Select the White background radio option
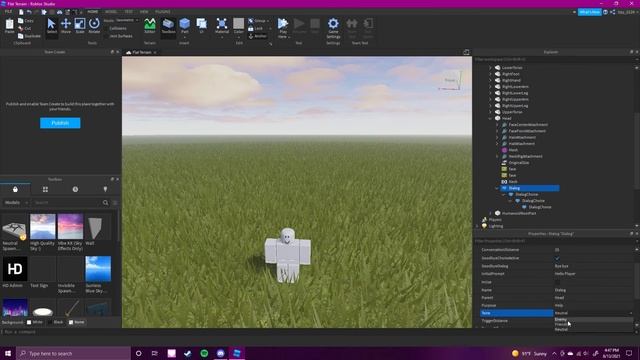Viewport: 640px width, 360px height. coord(29,322)
